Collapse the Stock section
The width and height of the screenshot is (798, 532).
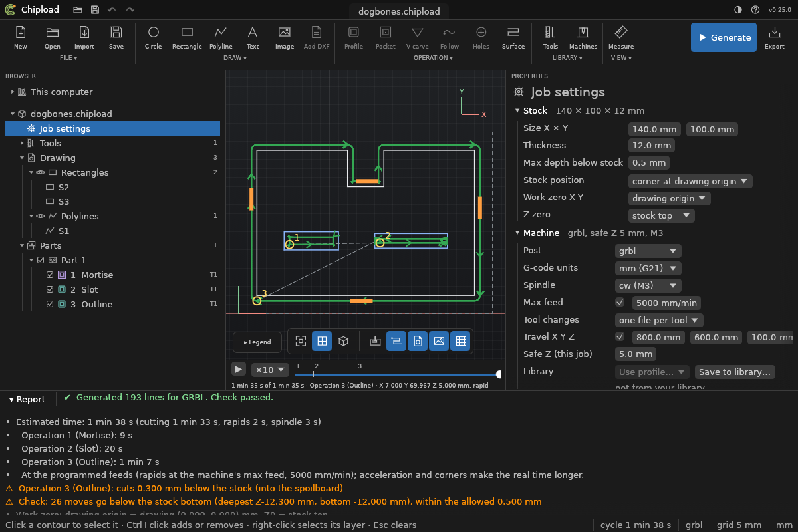point(518,110)
